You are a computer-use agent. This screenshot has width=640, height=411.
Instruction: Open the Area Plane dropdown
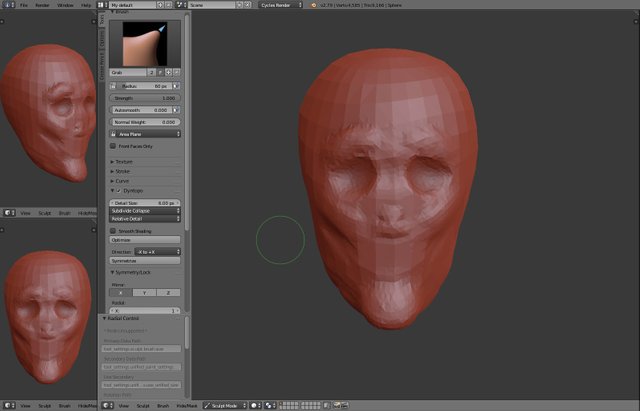(x=144, y=133)
